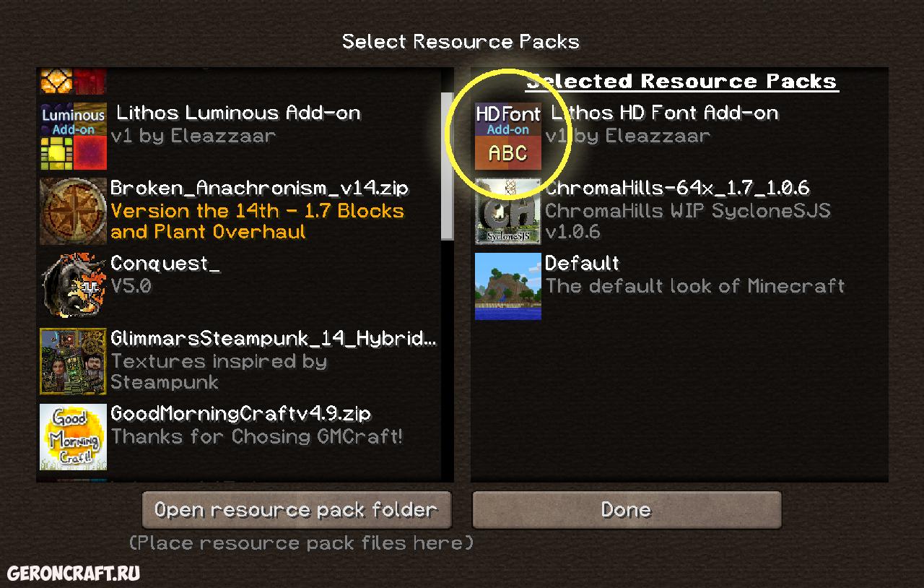Screen dimensions: 924x588
Task: Click the Default look of Minecraft text
Action: click(x=695, y=286)
